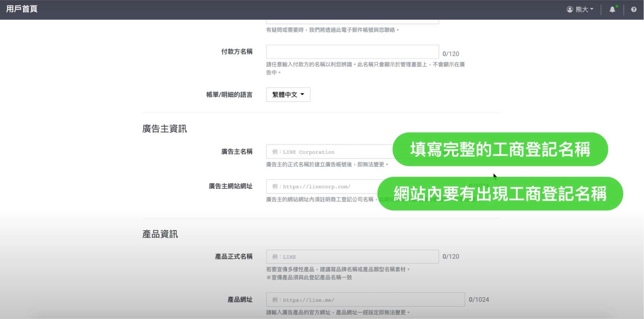Click the green 填寫完整的工商登記名稱 callout
The width and height of the screenshot is (644, 319).
[x=500, y=149]
